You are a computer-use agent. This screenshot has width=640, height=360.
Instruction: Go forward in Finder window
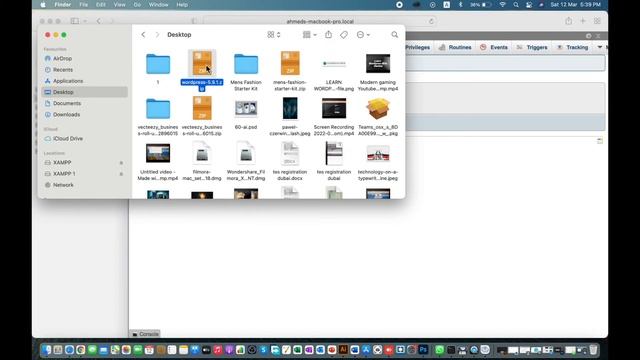tap(157, 35)
